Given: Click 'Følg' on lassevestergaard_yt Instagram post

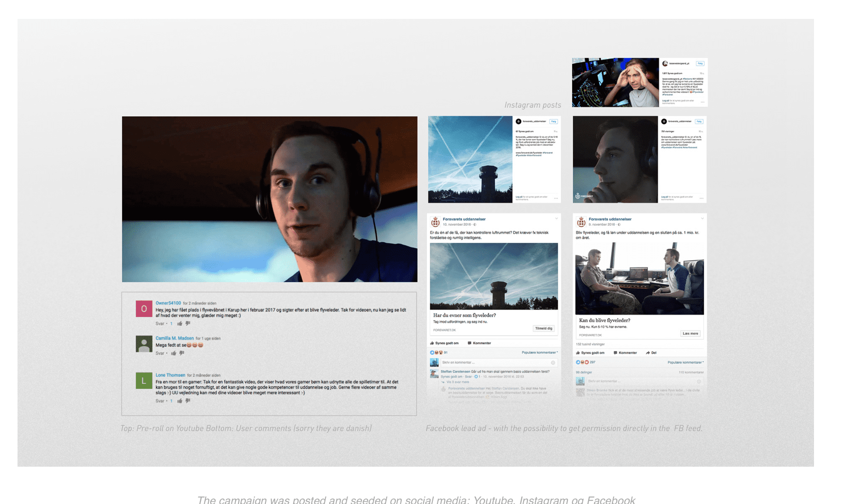Looking at the screenshot, I should [700, 64].
